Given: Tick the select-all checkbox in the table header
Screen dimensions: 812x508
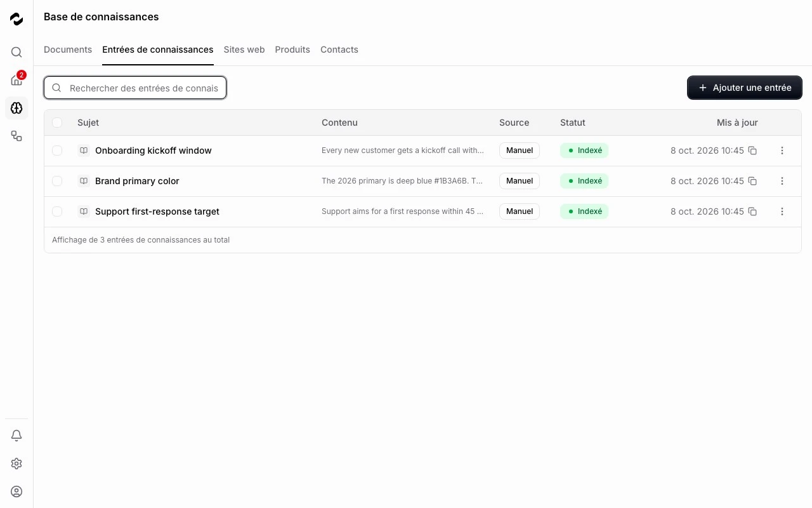Looking at the screenshot, I should [57, 123].
